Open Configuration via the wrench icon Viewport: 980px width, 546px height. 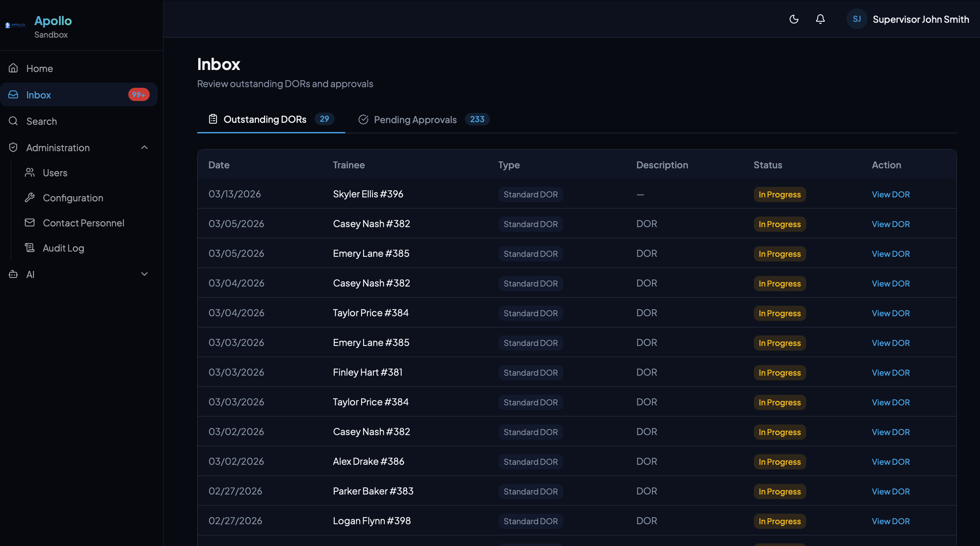point(30,198)
